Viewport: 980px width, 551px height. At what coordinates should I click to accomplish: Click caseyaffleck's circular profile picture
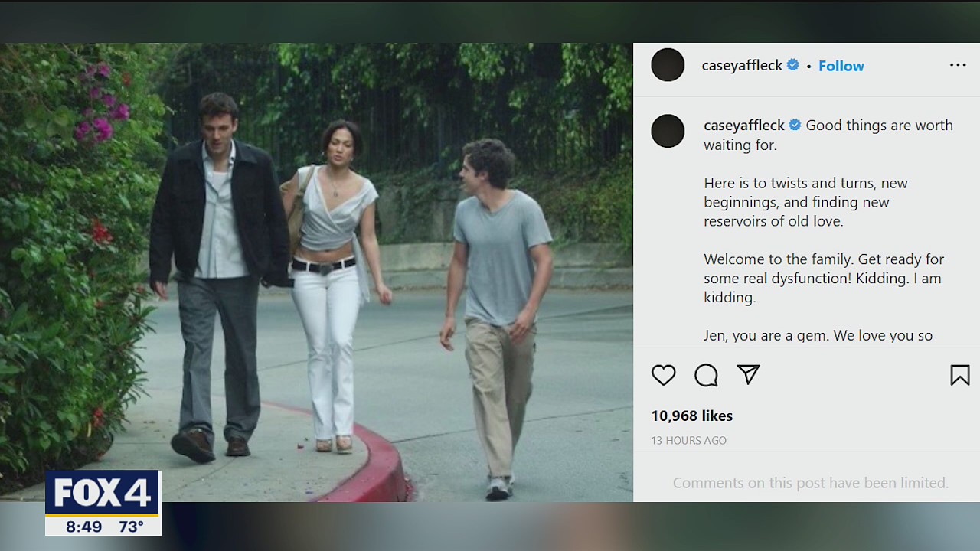click(x=668, y=65)
